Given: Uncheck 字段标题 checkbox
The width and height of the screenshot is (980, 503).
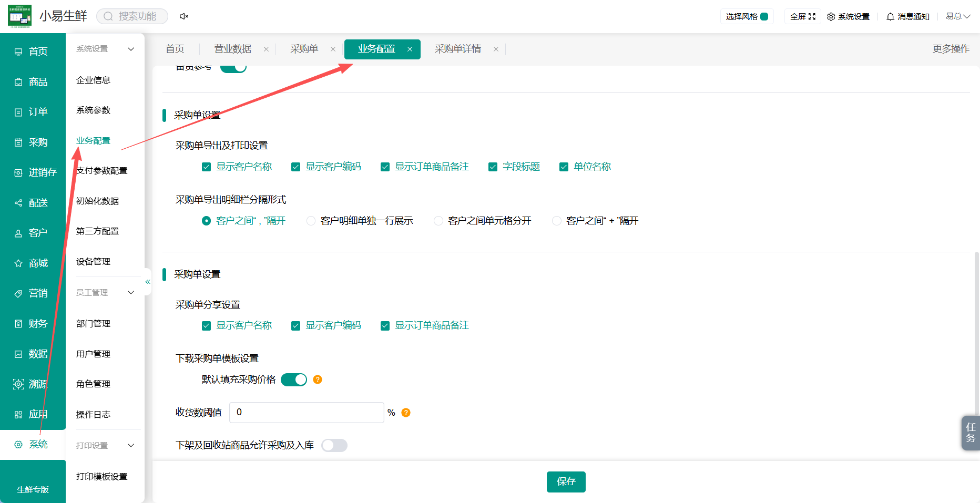Looking at the screenshot, I should click(493, 167).
